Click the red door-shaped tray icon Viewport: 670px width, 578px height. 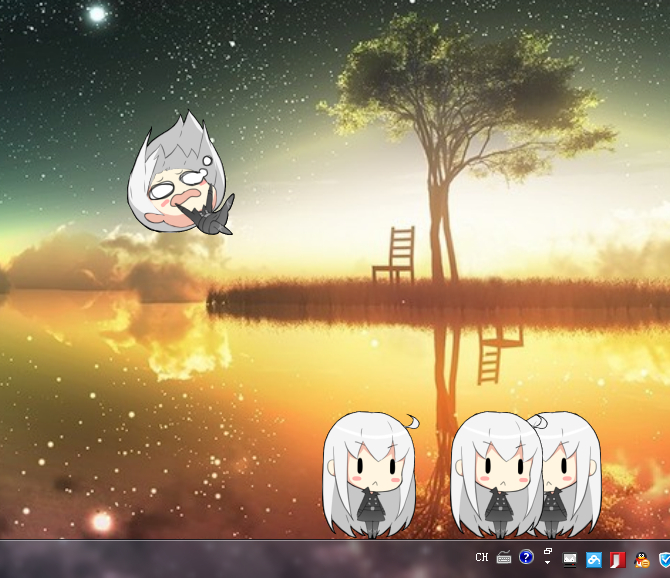pos(617,560)
